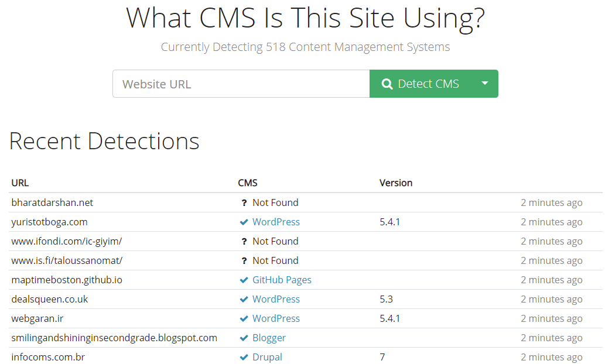The image size is (605, 364).
Task: Click version 5.4.1 in webgaran.ir row
Action: click(389, 318)
